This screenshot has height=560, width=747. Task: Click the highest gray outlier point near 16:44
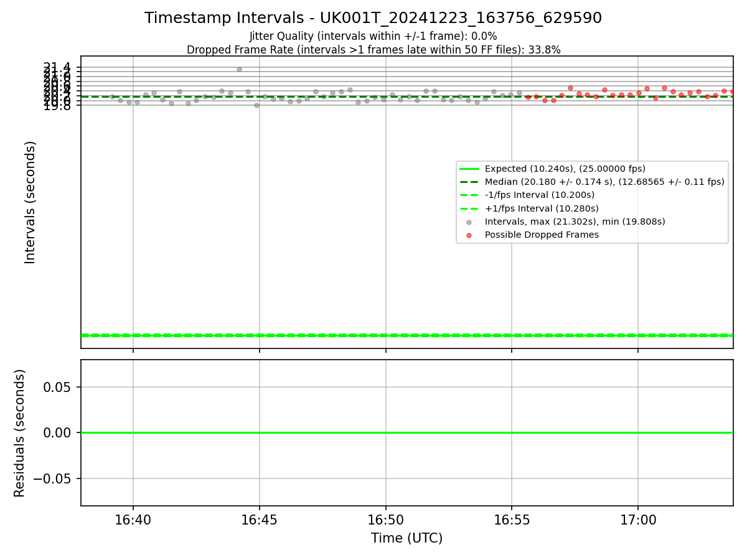pos(239,69)
